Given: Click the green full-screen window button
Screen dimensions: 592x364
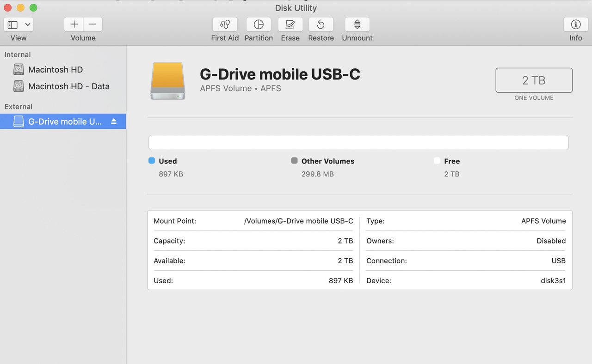Looking at the screenshot, I should coord(33,8).
